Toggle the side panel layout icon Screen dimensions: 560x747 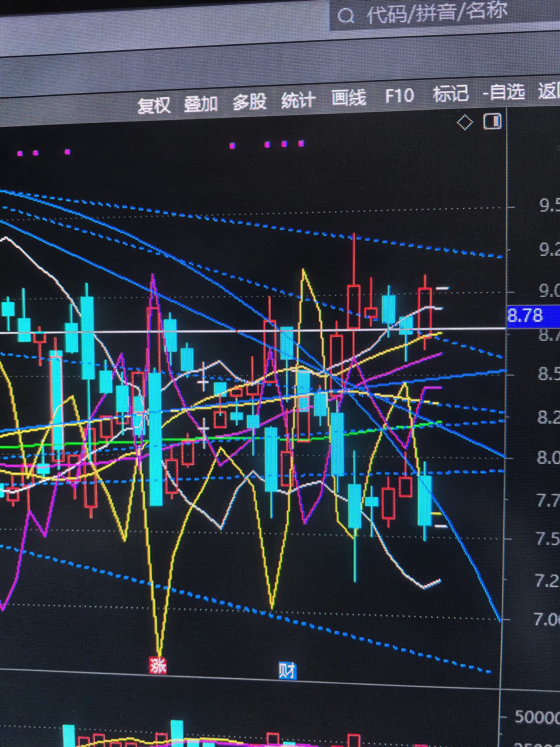[492, 121]
